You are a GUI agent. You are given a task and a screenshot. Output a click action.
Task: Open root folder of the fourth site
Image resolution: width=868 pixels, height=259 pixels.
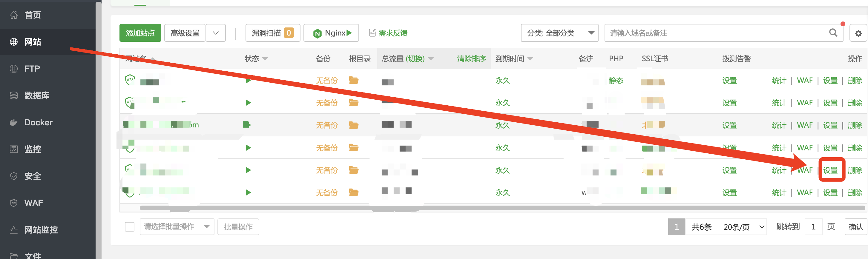click(x=353, y=147)
